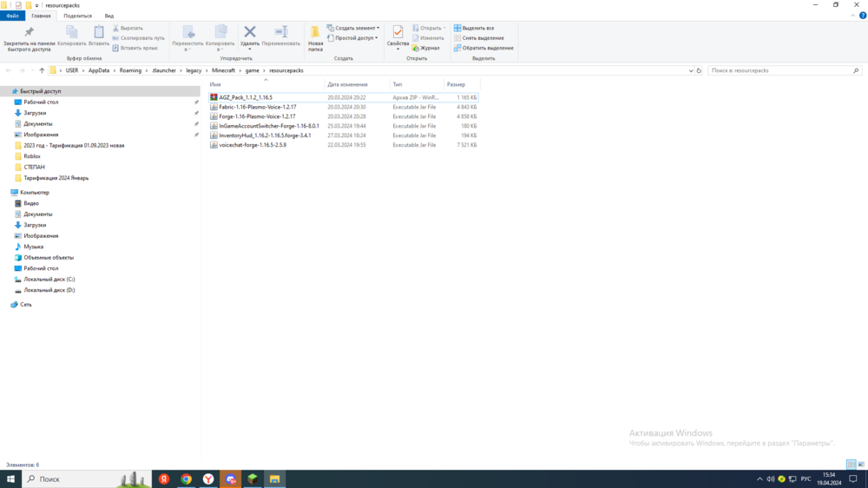
Task: Click the Delete (Удалить) red X icon
Action: 250,32
